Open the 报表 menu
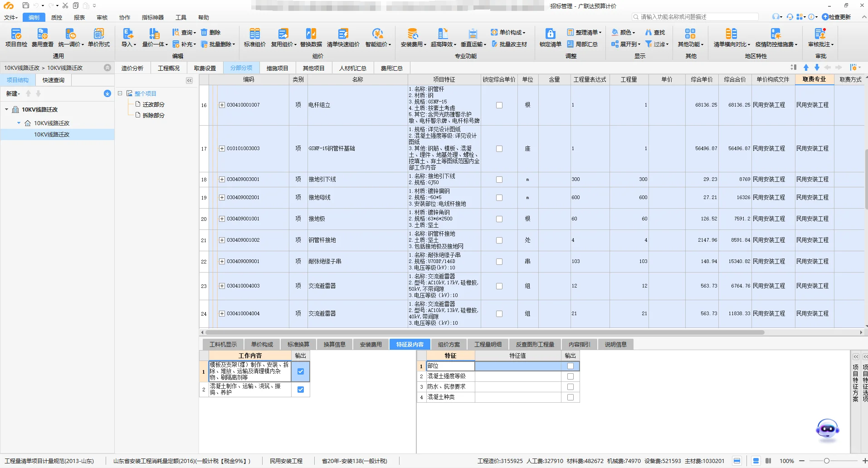The image size is (868, 468). coord(79,17)
